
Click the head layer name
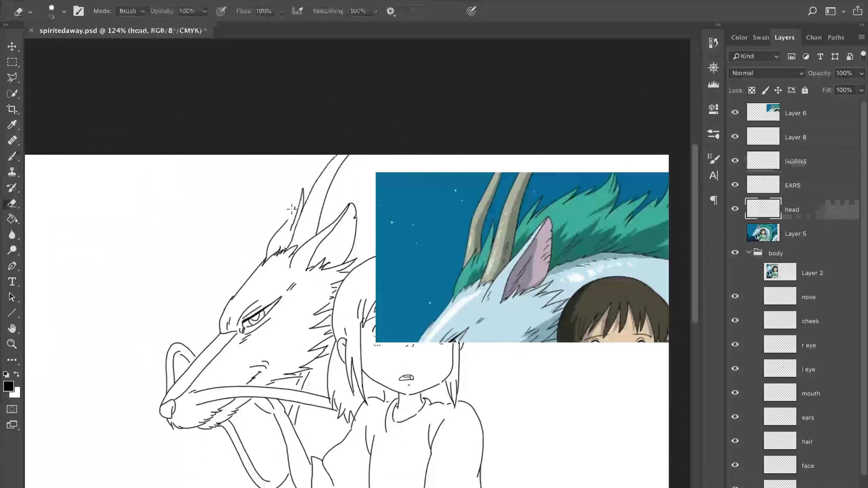click(792, 209)
